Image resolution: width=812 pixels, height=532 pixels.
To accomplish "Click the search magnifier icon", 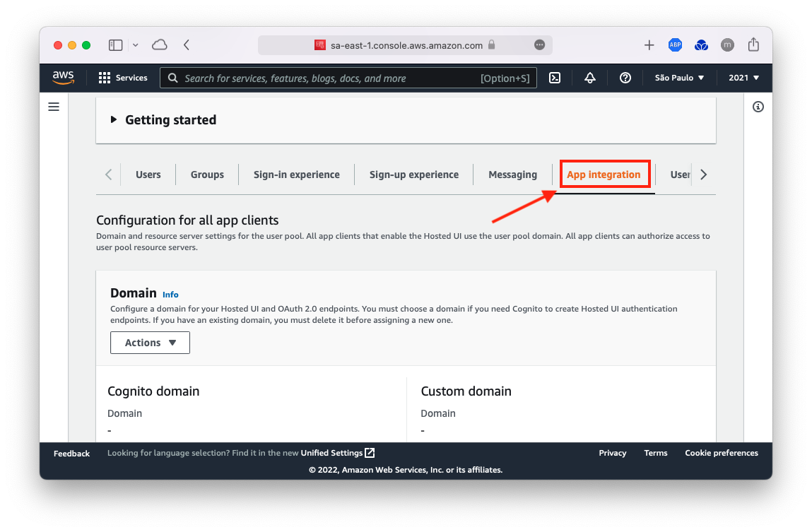I will [x=173, y=78].
